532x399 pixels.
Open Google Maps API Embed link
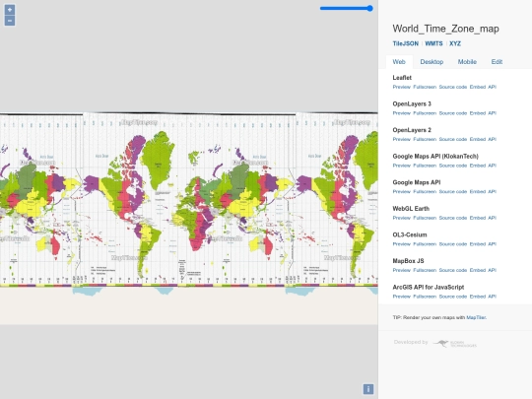click(478, 191)
